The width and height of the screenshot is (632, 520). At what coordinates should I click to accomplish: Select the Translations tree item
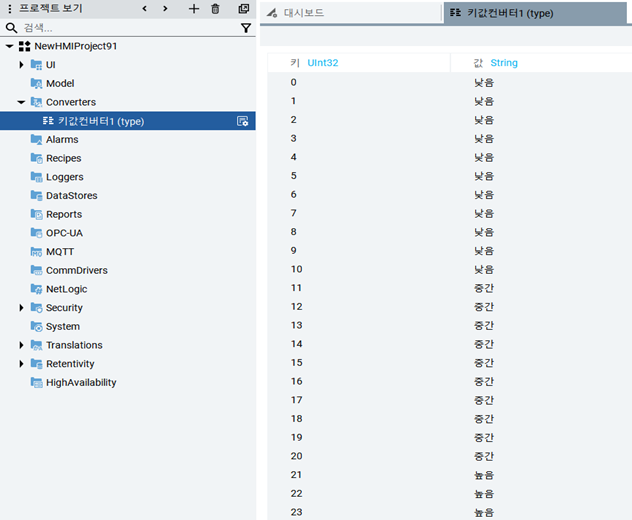point(74,345)
